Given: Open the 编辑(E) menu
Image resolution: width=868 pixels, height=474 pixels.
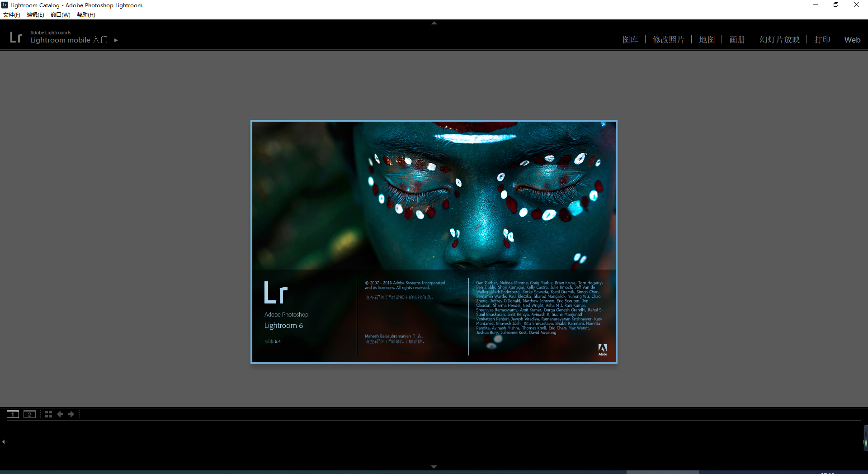Looking at the screenshot, I should coord(35,15).
